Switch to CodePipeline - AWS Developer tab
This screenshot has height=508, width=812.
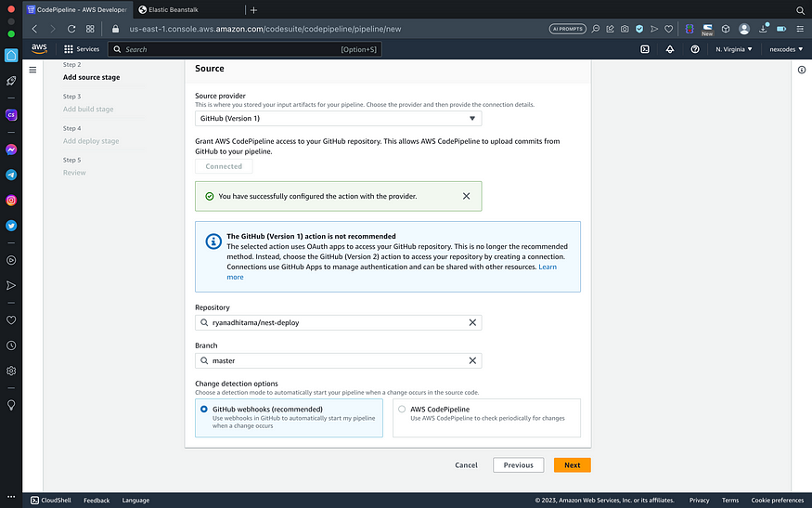pyautogui.click(x=77, y=10)
